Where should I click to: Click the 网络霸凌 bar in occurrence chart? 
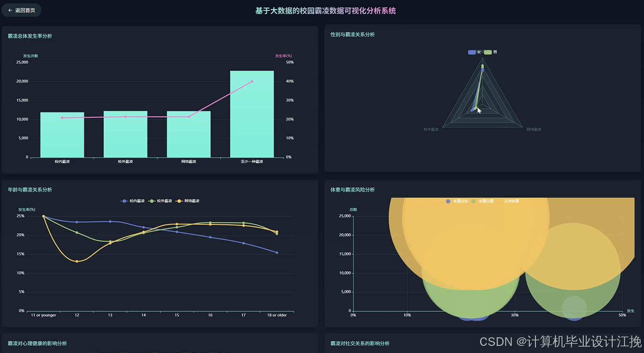(x=189, y=134)
